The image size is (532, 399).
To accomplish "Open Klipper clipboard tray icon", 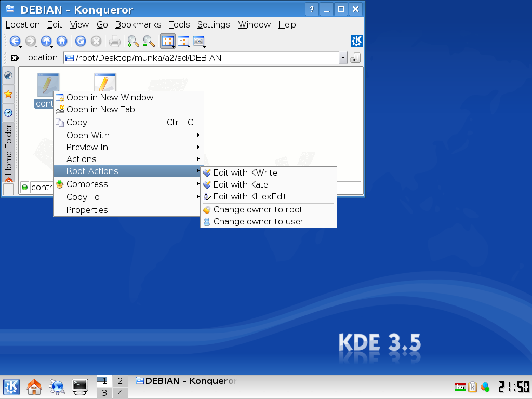I will point(472,387).
